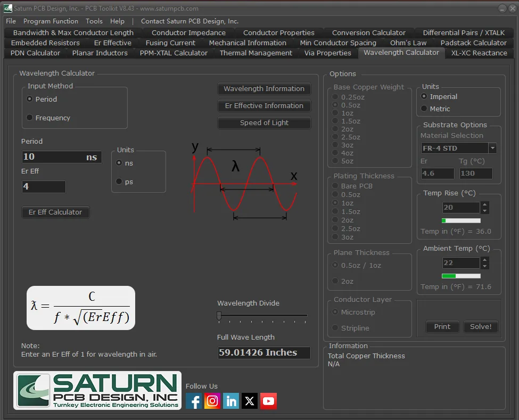Decrease Ambient Temp with down arrow
This screenshot has height=420, width=519.
(484, 266)
